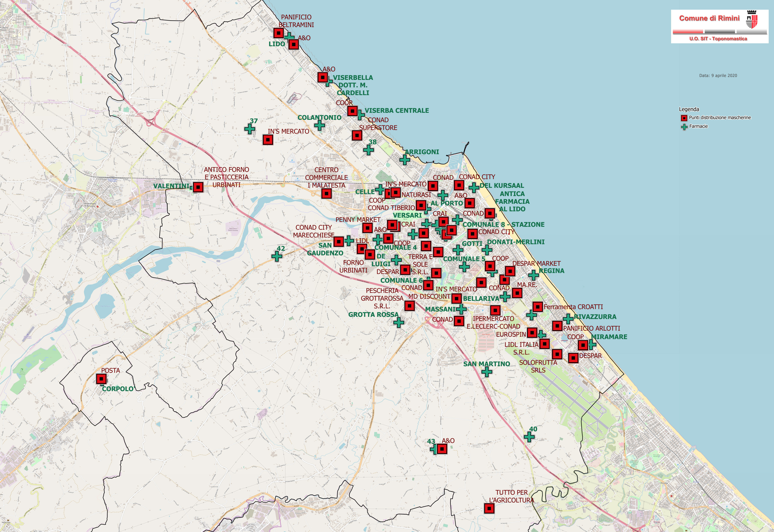Select the Grotta Rossa pharmacy cross
774x532 pixels.
399,322
